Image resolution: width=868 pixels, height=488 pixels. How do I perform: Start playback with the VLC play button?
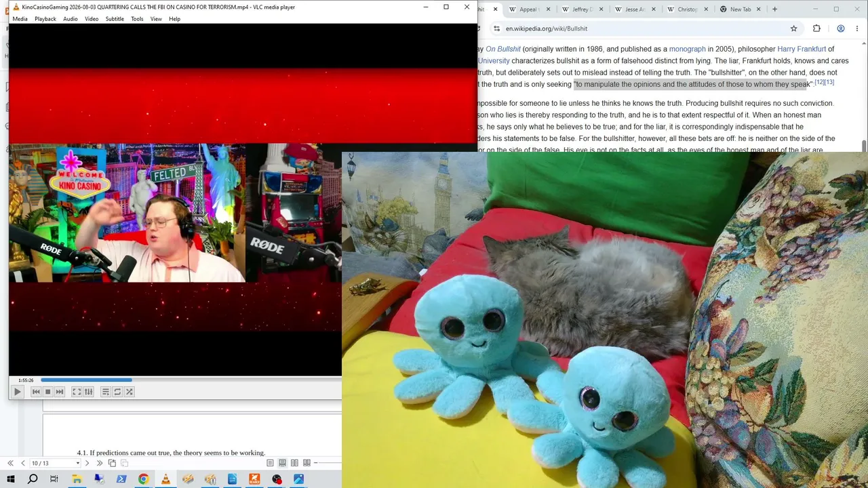click(18, 392)
